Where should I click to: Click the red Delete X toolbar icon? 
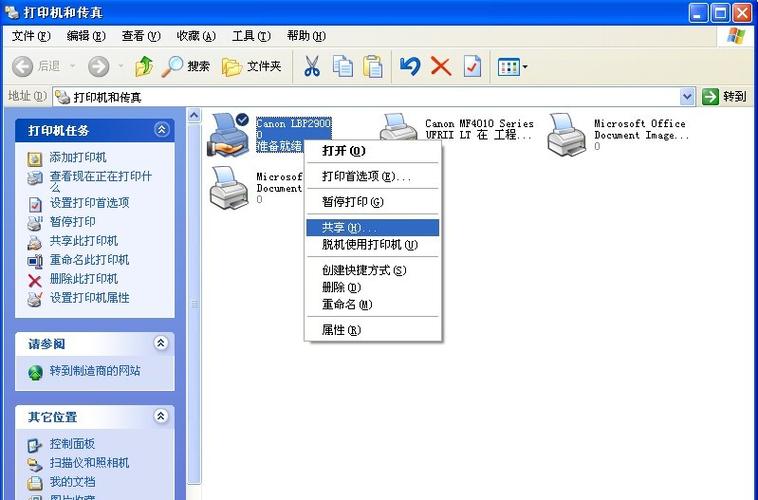(441, 66)
